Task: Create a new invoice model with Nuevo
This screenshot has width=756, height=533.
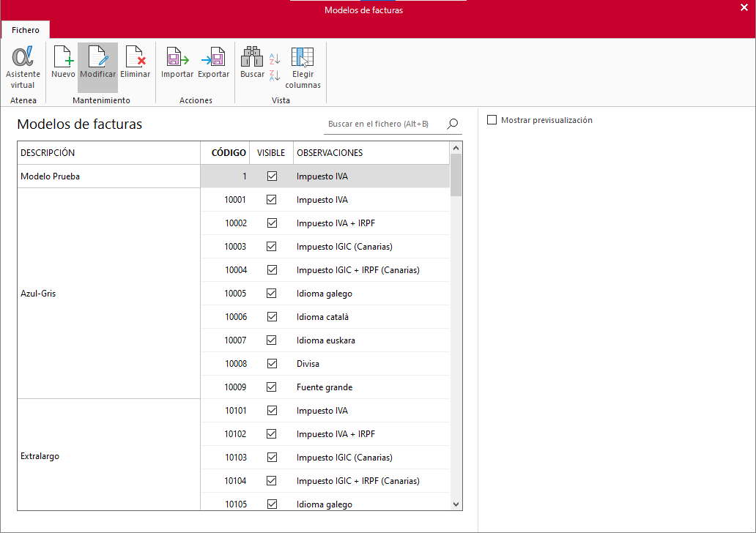Action: (x=63, y=62)
